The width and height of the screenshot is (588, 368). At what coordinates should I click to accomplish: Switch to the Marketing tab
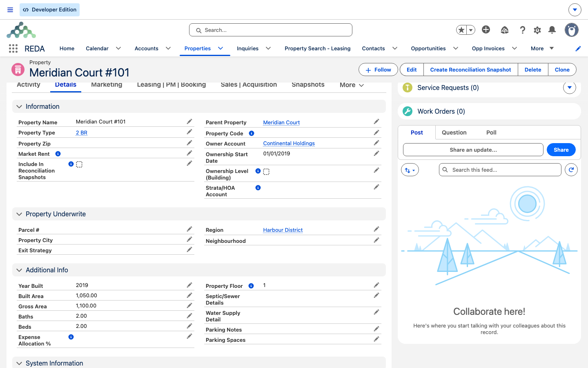pyautogui.click(x=107, y=85)
